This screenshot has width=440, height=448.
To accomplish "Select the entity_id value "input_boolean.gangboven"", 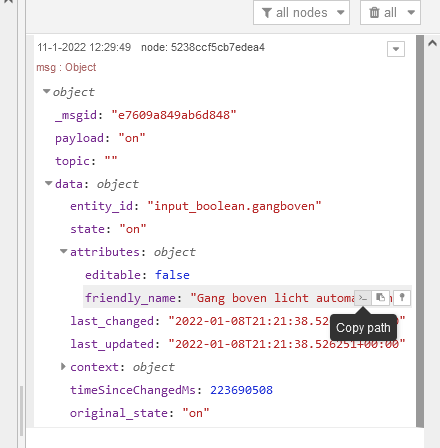I will (x=234, y=206).
